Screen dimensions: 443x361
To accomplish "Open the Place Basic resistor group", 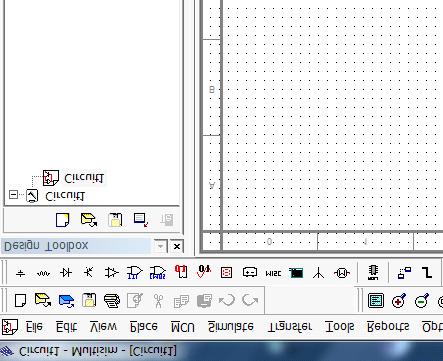I will [x=43, y=273].
